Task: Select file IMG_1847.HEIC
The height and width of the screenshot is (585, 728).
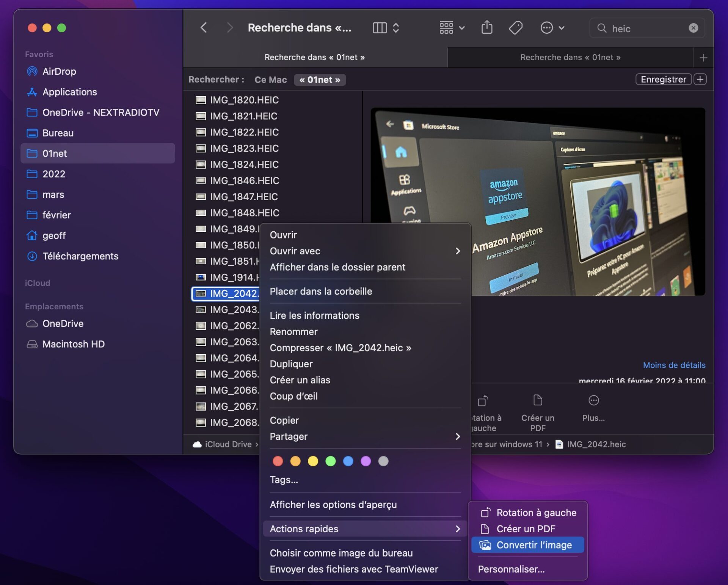Action: tap(244, 196)
